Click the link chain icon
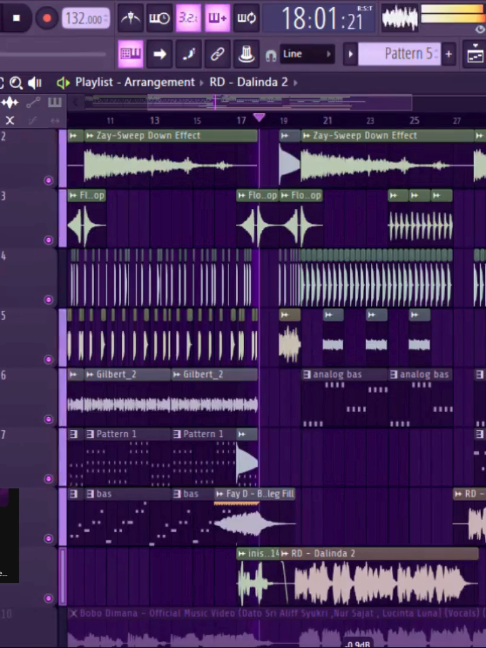The width and height of the screenshot is (486, 648). 217,54
